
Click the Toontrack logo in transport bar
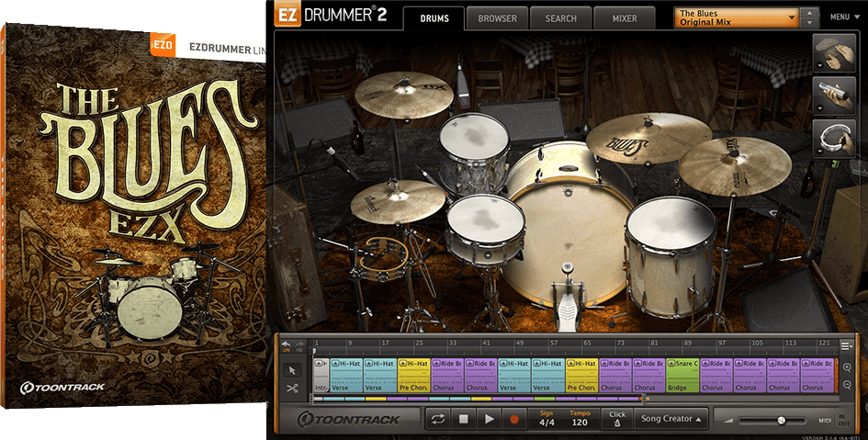tap(349, 419)
